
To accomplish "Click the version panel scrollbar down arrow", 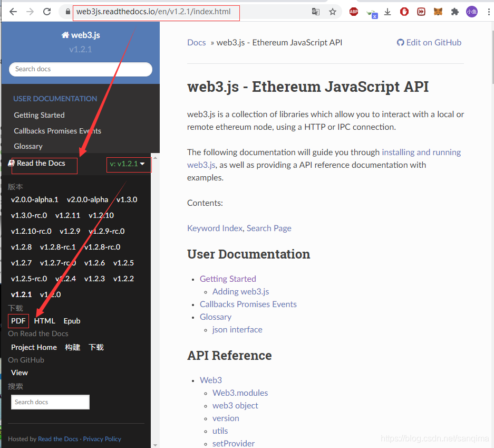I will pos(155,445).
